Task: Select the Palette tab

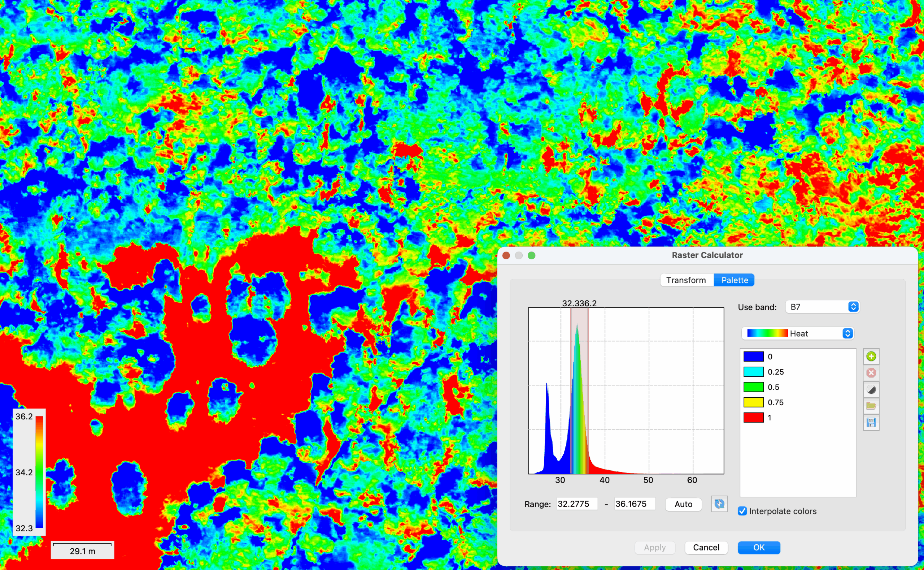Action: (734, 280)
